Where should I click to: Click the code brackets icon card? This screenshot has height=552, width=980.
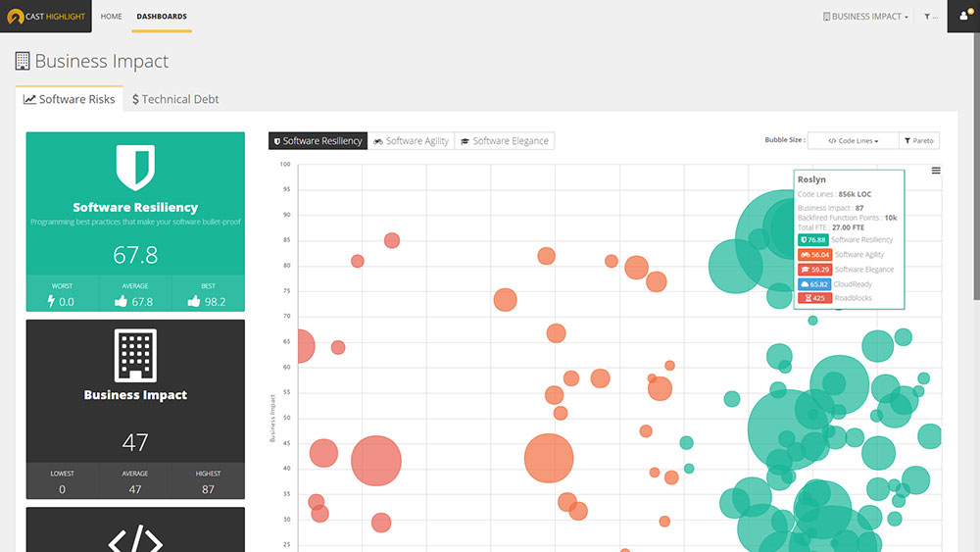(x=135, y=534)
